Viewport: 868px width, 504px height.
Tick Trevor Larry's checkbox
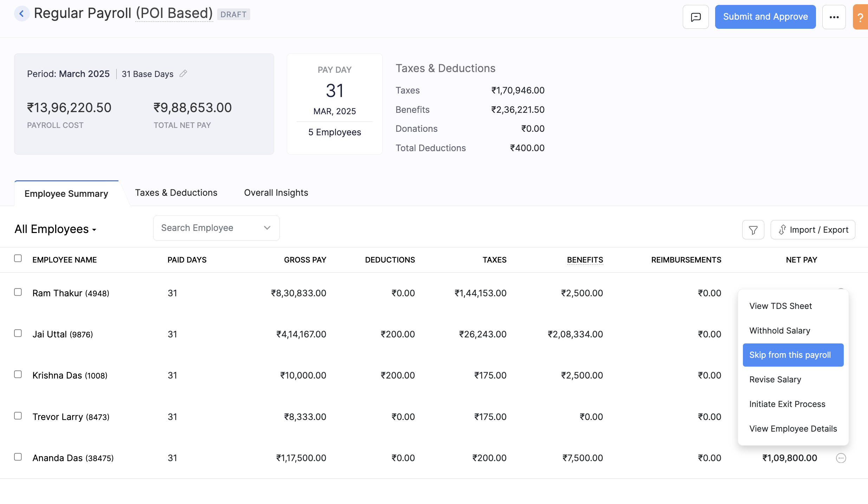[x=18, y=416]
